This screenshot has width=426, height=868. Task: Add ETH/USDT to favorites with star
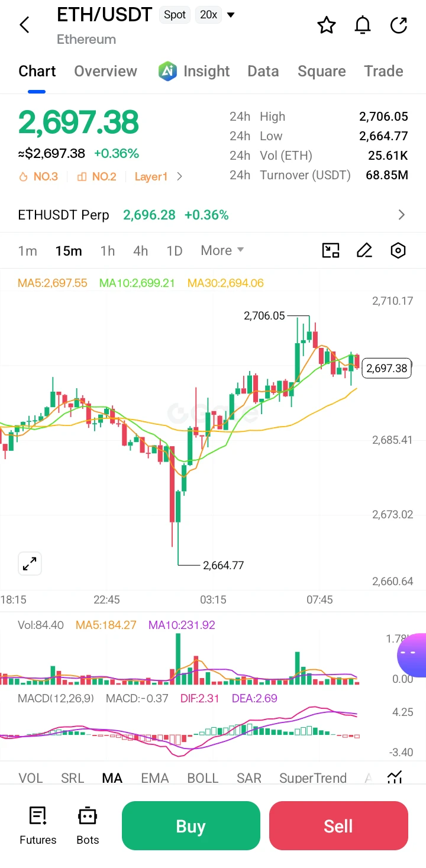pos(327,25)
